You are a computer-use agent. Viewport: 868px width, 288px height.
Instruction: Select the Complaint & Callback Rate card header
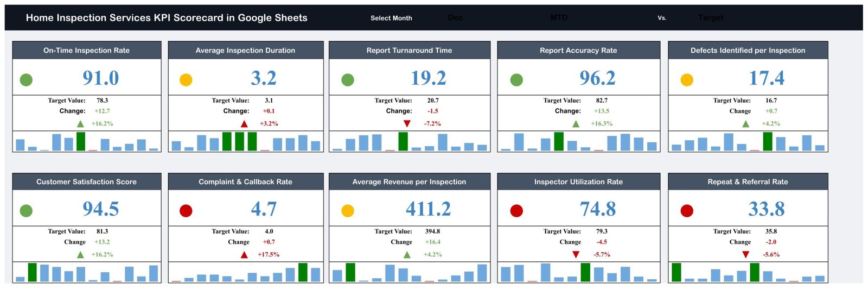click(x=246, y=182)
